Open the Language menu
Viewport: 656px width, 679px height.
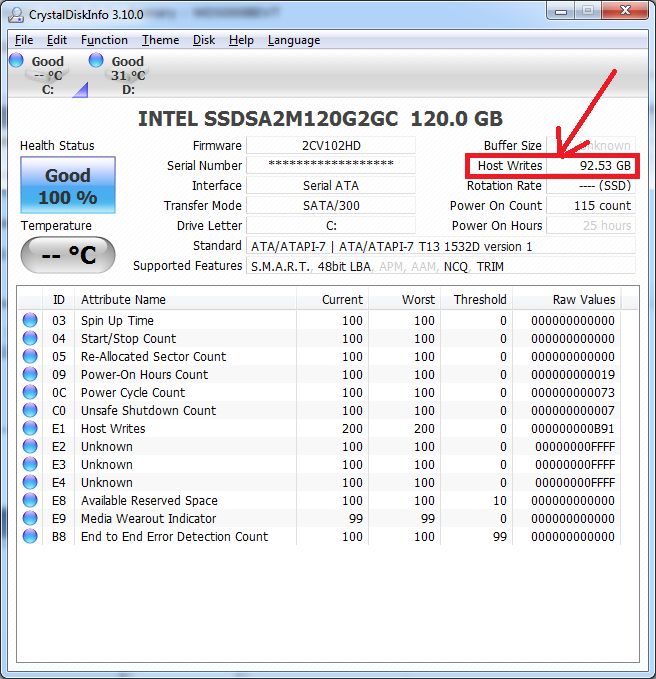pyautogui.click(x=294, y=40)
